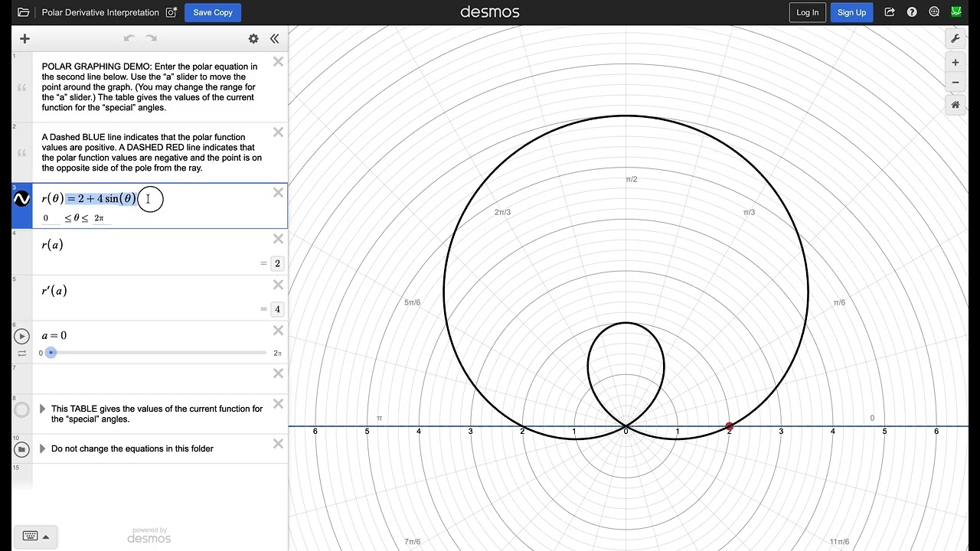
Task: Click the 5π/6 angle label on graph
Action: (x=412, y=302)
